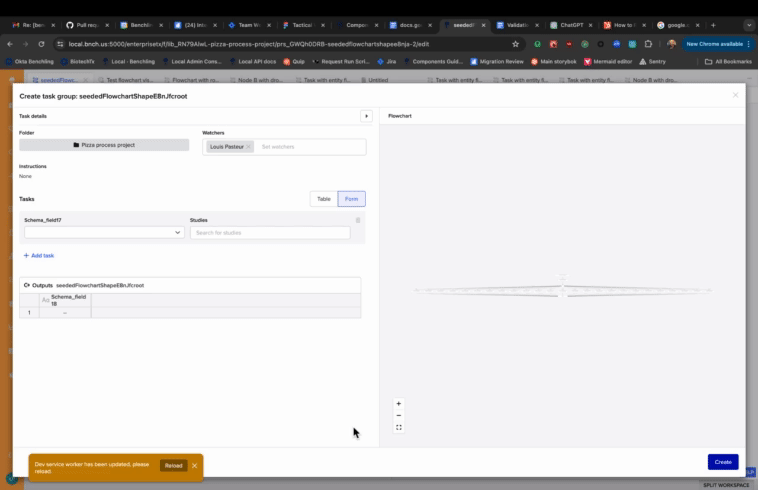Open the All Bookmarks folder
The height and width of the screenshot is (490, 758).
[728, 62]
